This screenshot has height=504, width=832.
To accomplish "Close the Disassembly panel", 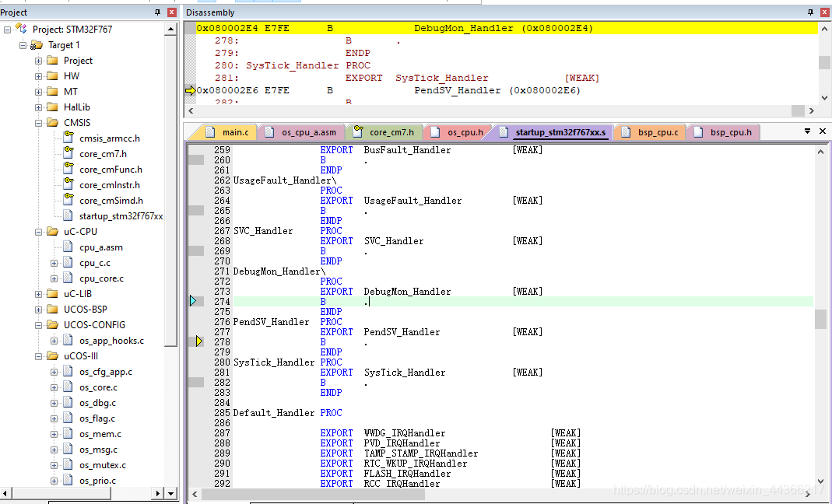I will click(824, 12).
